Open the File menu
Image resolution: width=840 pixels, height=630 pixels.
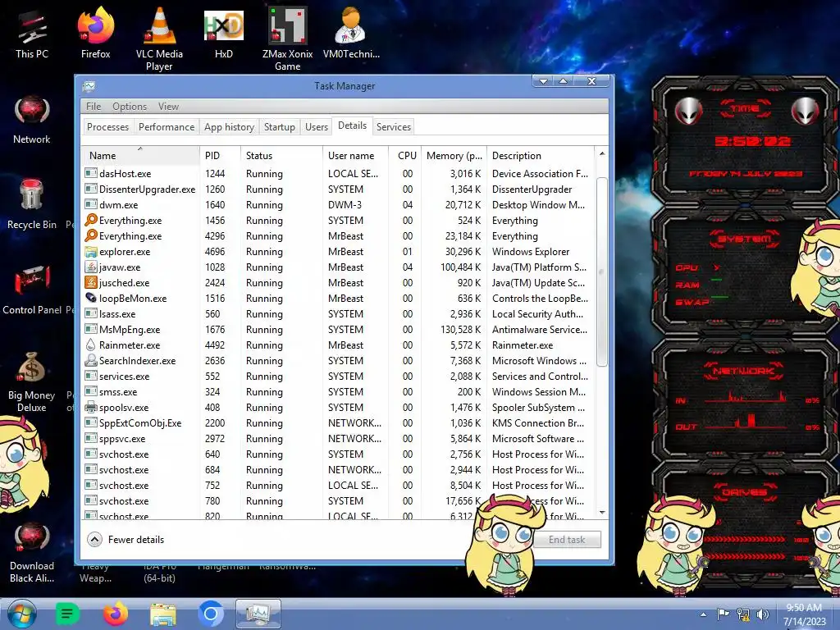(94, 106)
